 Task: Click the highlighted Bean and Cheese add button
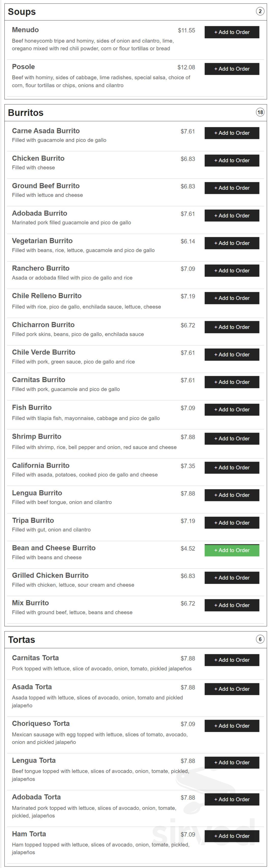pyautogui.click(x=232, y=550)
